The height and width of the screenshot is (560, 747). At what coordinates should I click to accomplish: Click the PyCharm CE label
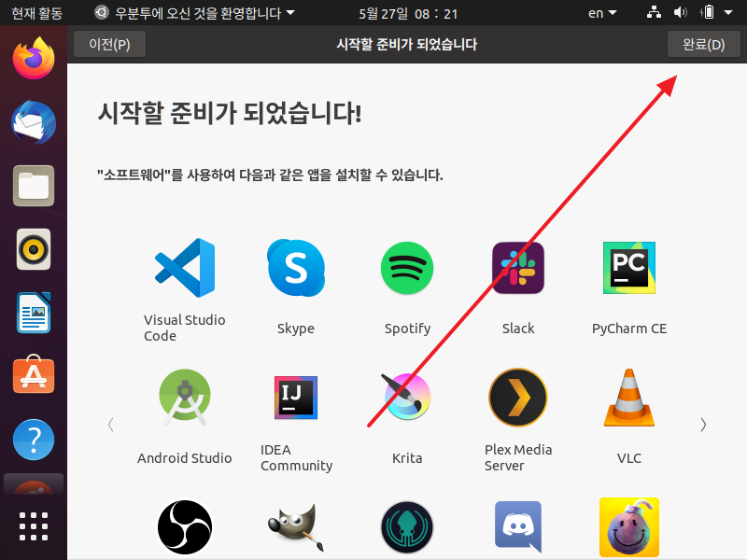tap(628, 329)
